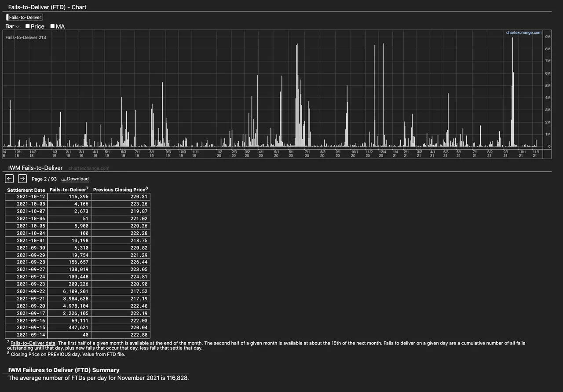The width and height of the screenshot is (563, 392).
Task: Click the 138,019 fails-to-deliver value
Action: [x=79, y=270]
